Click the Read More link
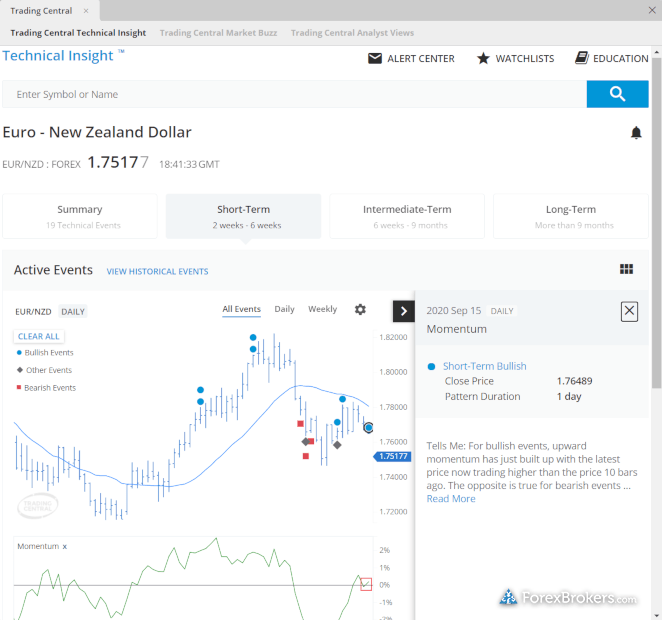This screenshot has height=620, width=662. (x=451, y=499)
